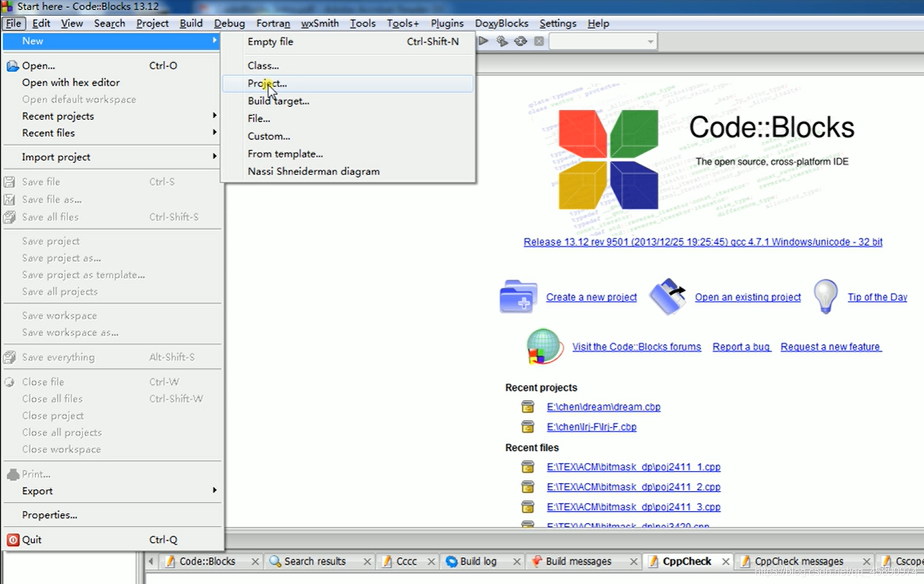
Task: Choose Open with hex editor
Action: [112, 83]
